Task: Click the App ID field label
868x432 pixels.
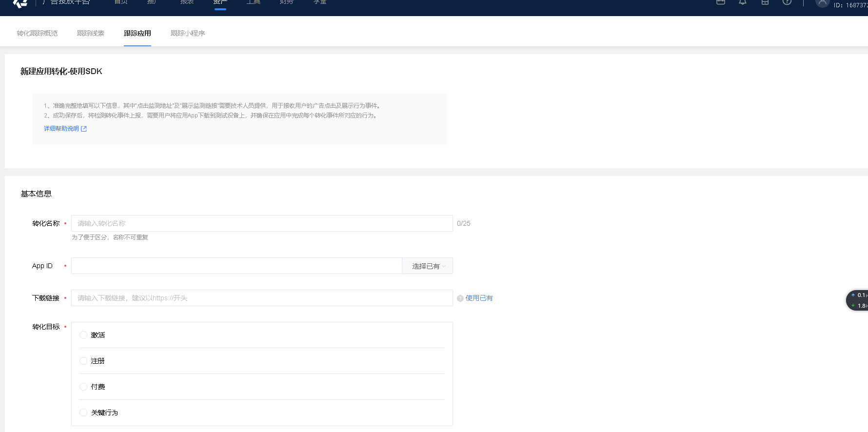Action: 42,266
